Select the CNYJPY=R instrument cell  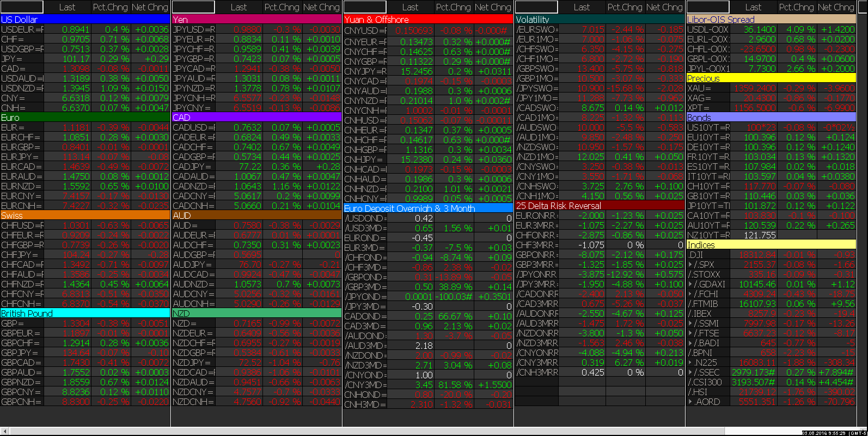[365, 71]
